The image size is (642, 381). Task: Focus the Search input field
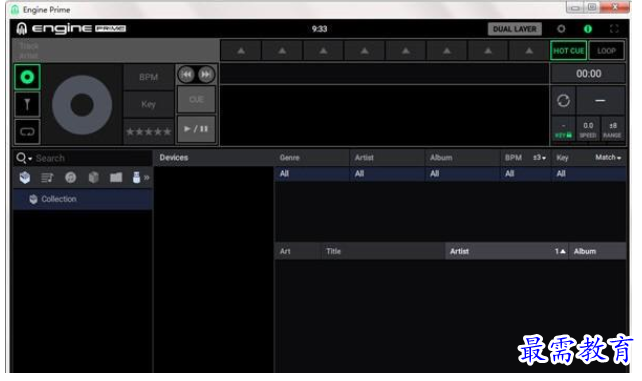click(x=93, y=158)
